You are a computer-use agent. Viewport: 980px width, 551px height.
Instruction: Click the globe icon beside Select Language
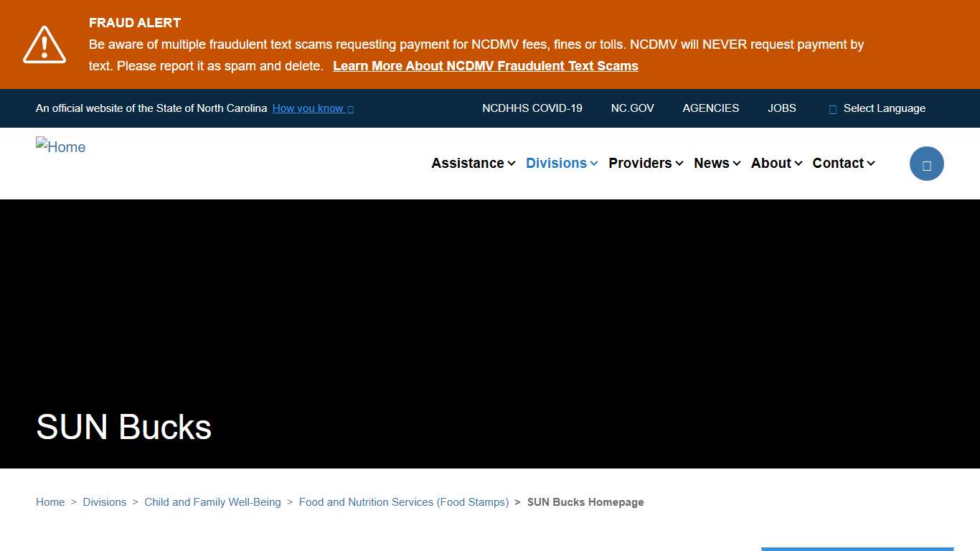click(833, 109)
